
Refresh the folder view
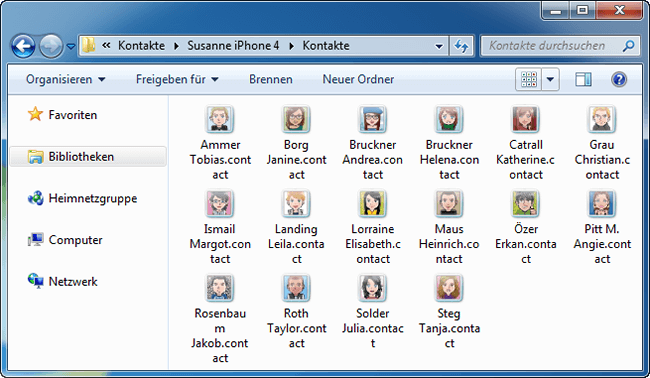click(461, 46)
